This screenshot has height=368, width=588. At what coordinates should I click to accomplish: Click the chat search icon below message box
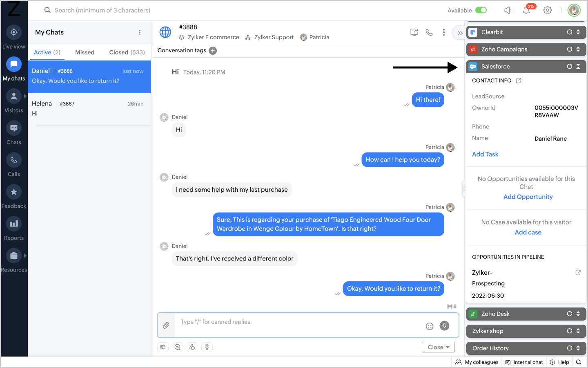[x=178, y=347]
